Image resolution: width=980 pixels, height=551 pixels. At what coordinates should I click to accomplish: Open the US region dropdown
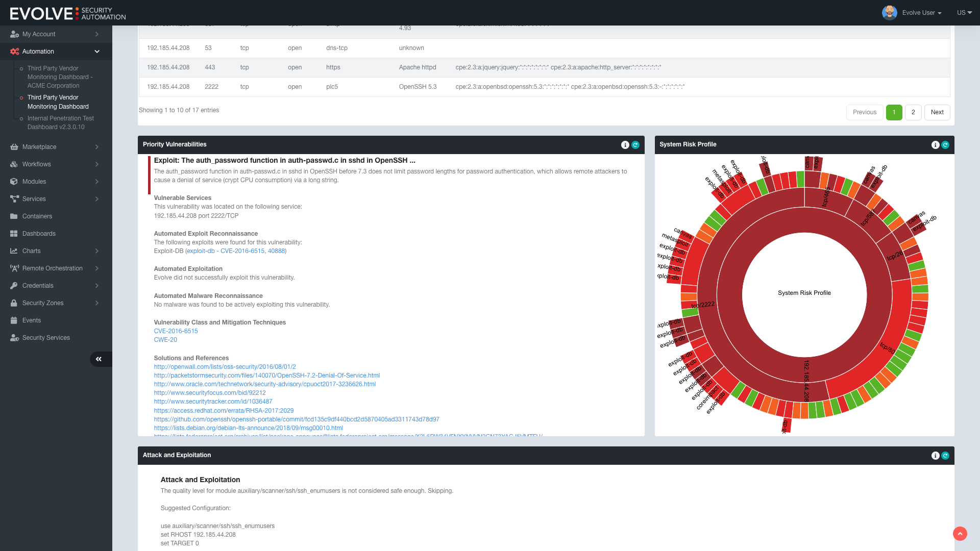(x=964, y=13)
